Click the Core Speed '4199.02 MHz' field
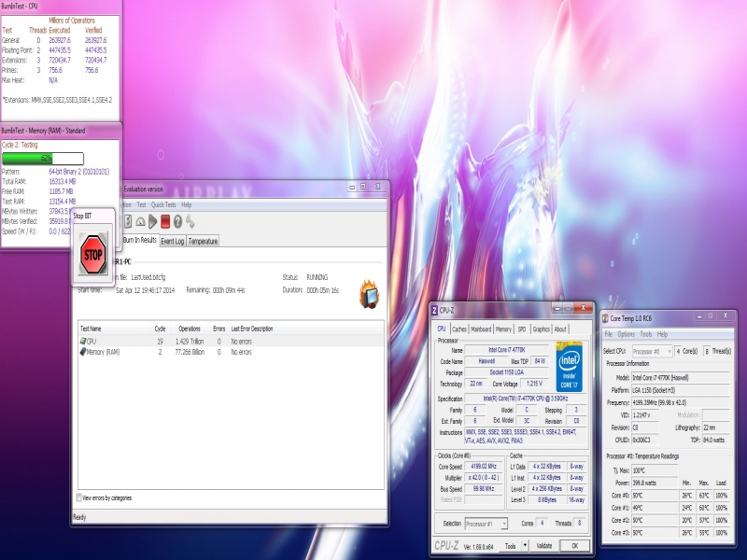This screenshot has height=560, width=747. (x=484, y=466)
